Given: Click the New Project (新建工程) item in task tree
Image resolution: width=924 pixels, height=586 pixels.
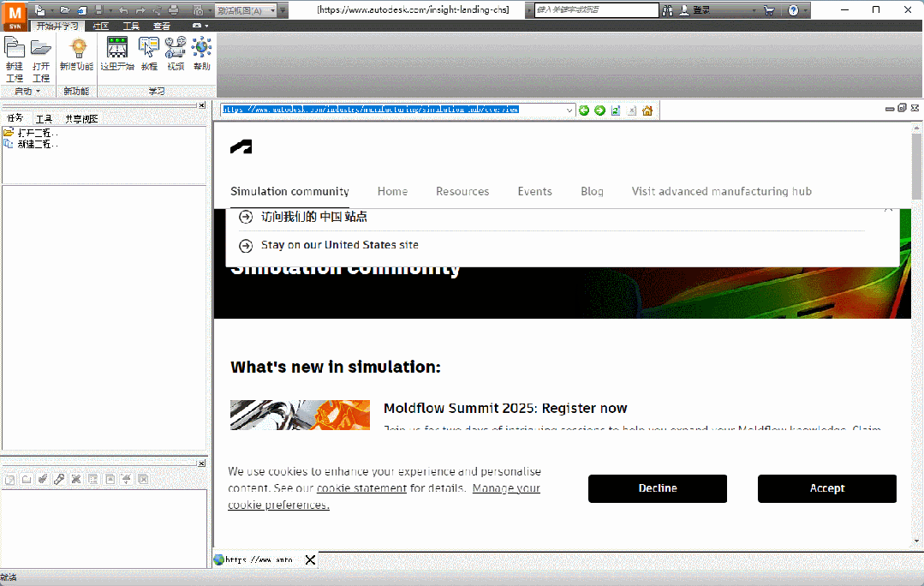Looking at the screenshot, I should pos(31,144).
